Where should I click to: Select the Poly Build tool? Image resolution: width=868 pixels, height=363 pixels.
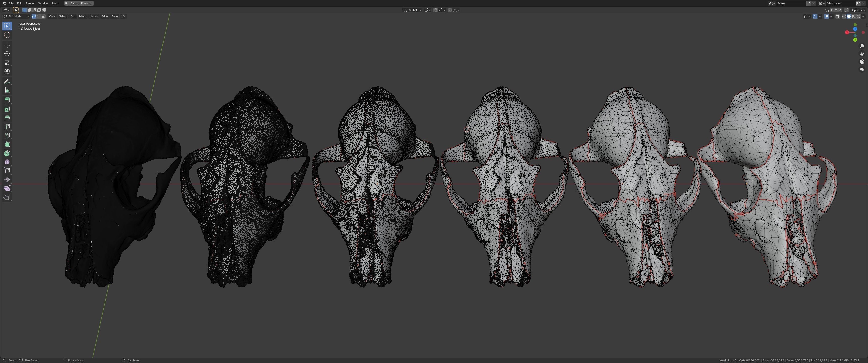[7, 144]
